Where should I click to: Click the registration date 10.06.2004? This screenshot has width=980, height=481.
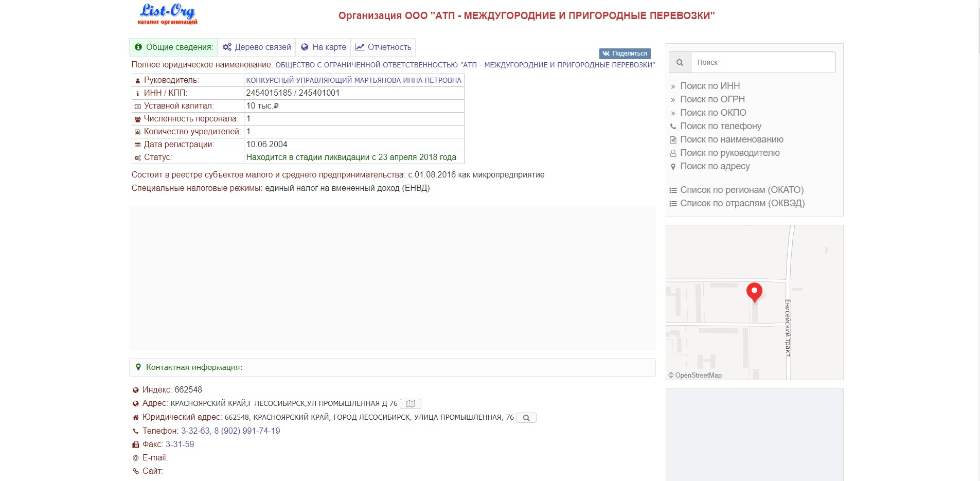tap(266, 145)
